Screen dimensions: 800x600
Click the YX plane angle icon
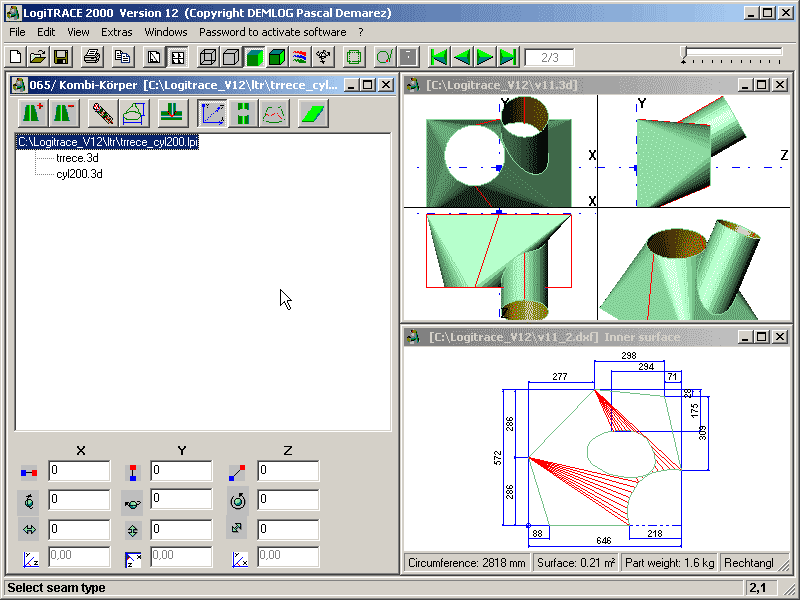239,559
